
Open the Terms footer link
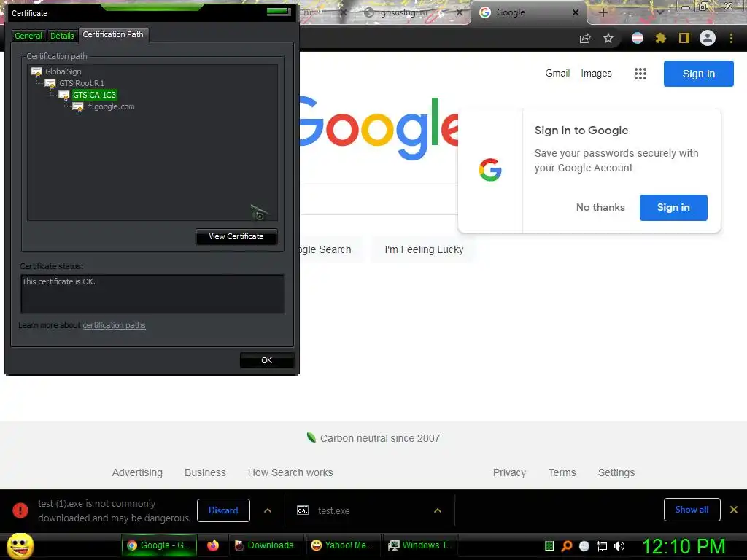coord(562,472)
